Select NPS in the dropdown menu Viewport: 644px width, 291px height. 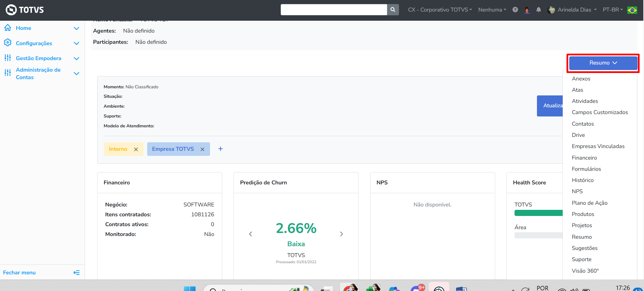coord(577,192)
